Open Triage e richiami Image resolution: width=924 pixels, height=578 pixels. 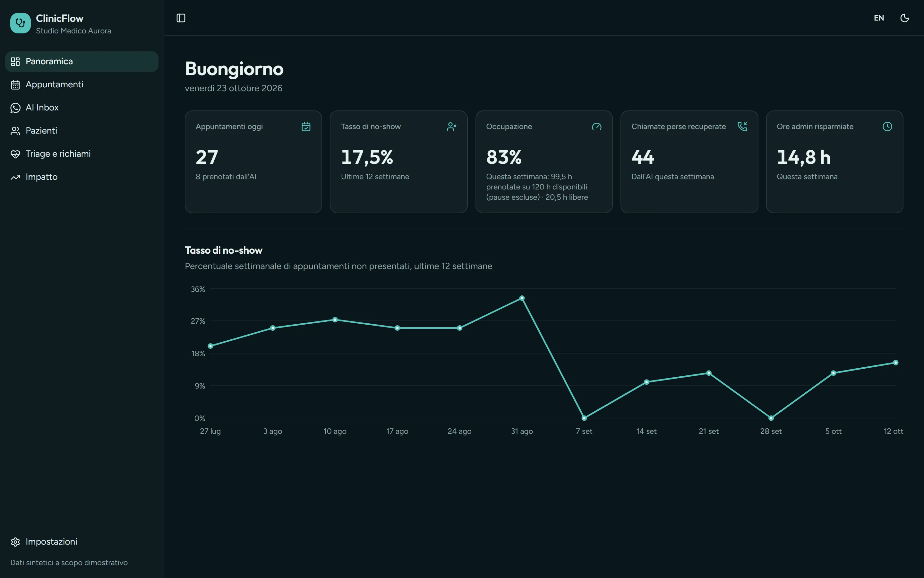(x=82, y=154)
